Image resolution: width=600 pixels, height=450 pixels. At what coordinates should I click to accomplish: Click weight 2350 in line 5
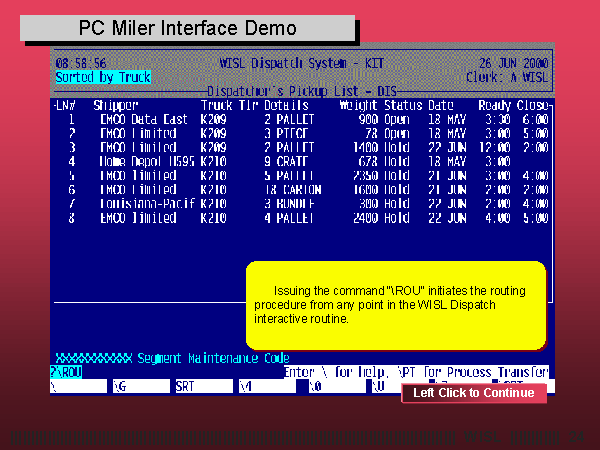tap(365, 176)
